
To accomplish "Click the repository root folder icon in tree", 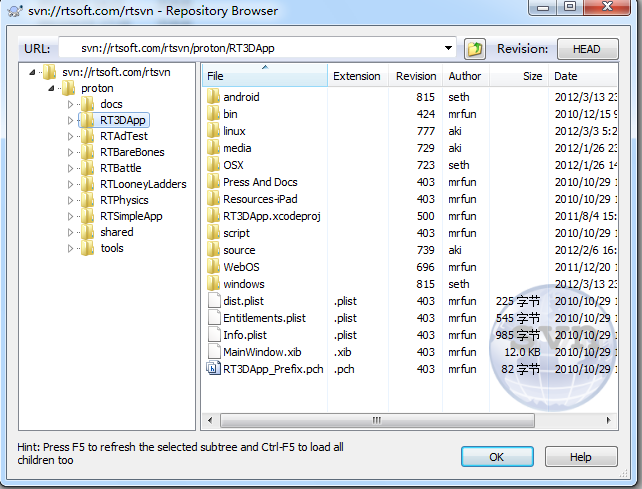I will (50, 72).
